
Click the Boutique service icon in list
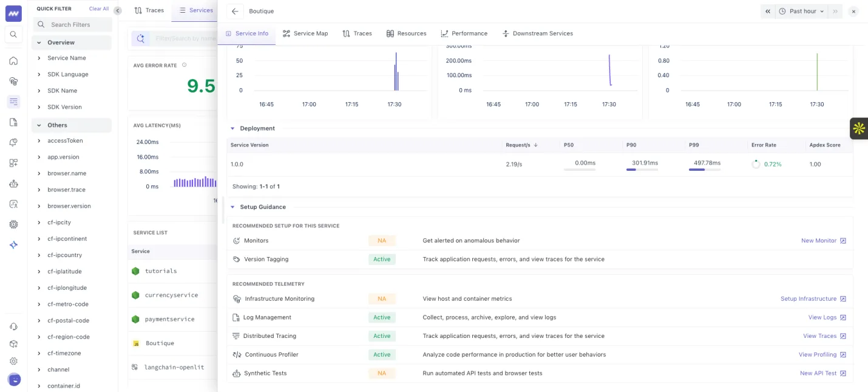pos(136,343)
